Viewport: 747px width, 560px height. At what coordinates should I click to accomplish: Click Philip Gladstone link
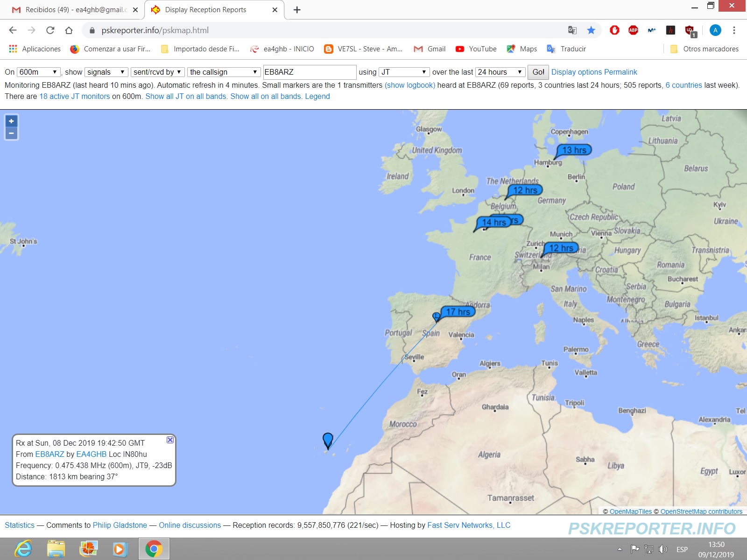pos(120,525)
